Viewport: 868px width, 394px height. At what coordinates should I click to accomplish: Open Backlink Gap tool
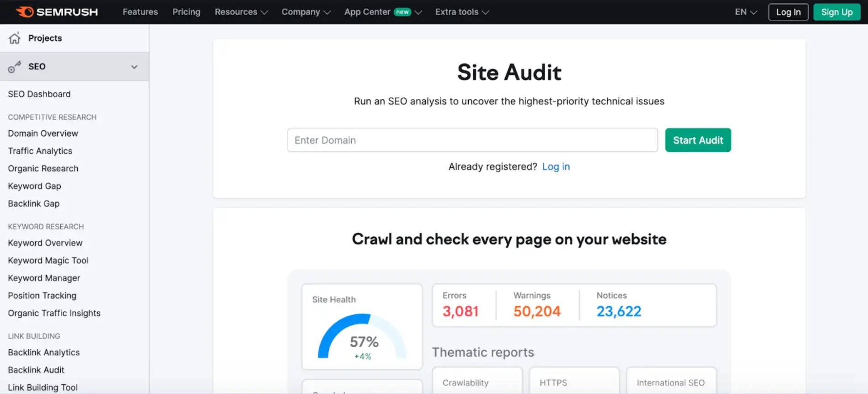[x=34, y=203]
